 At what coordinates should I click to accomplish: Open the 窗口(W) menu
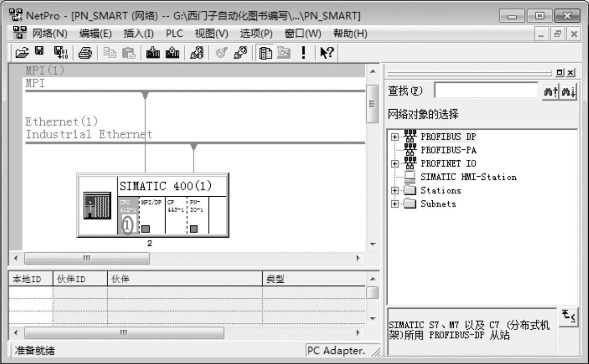[x=303, y=34]
